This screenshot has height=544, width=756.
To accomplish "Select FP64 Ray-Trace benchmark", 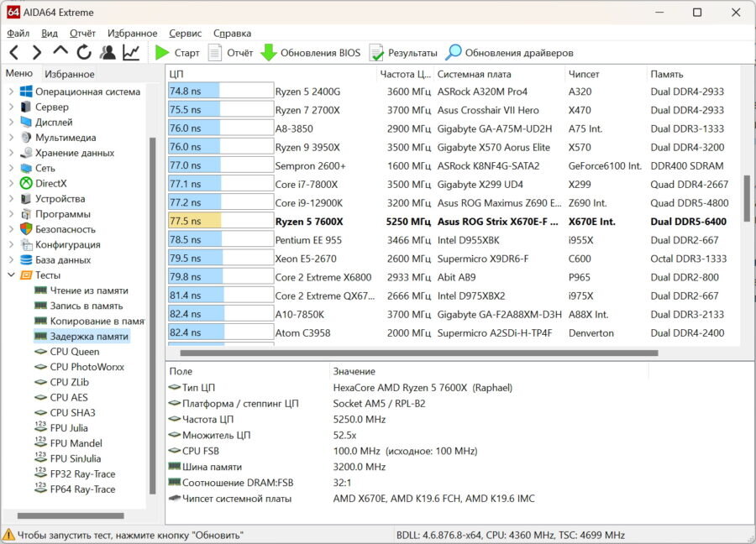I will [x=82, y=489].
